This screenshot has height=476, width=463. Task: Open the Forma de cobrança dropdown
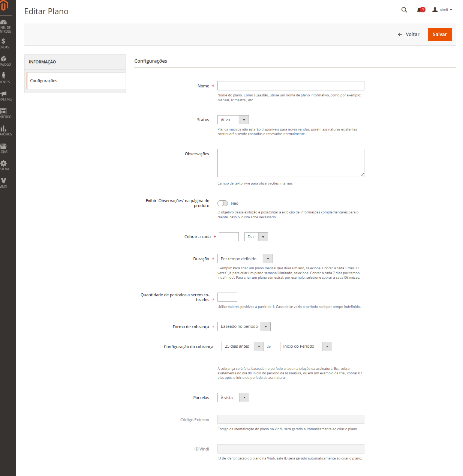coord(244,327)
